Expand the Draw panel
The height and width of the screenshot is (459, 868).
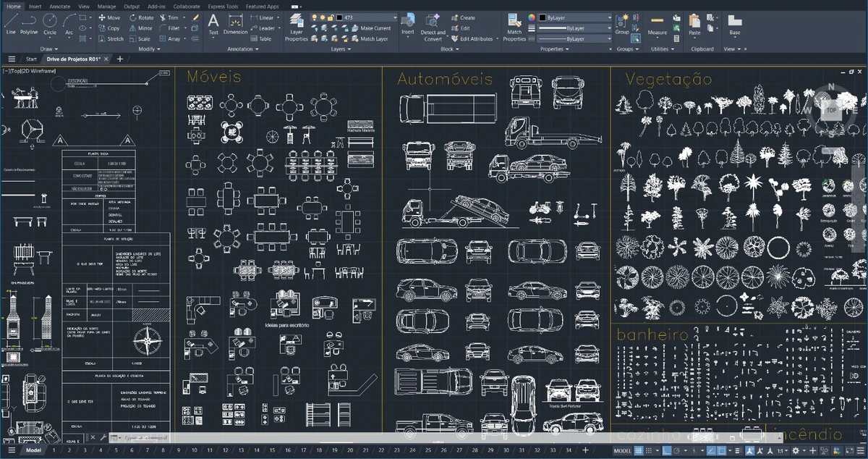(x=49, y=49)
